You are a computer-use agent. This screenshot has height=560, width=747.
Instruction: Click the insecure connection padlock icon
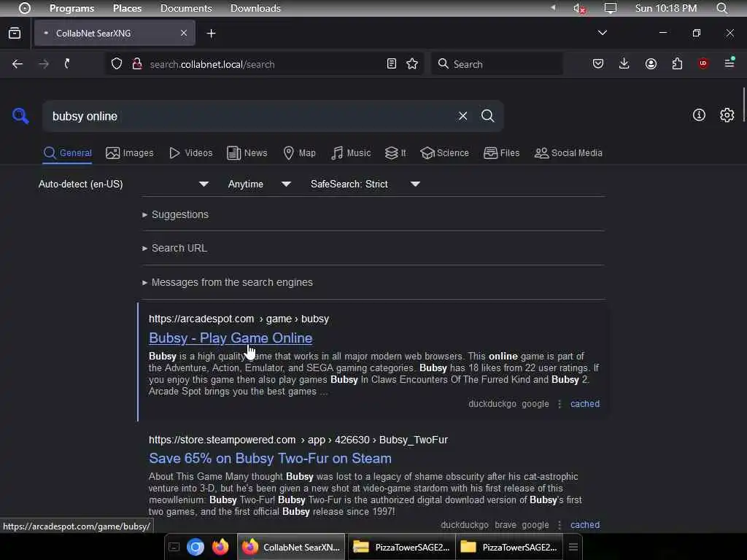(137, 64)
